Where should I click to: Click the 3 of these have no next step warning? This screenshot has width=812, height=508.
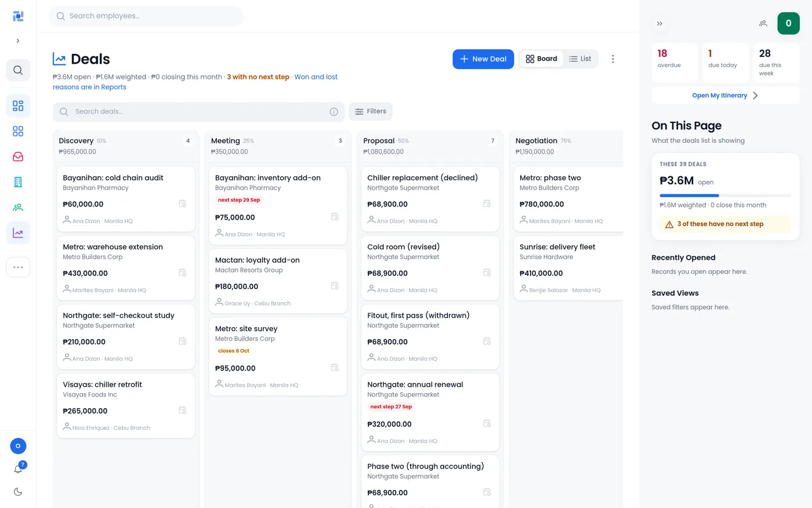726,224
